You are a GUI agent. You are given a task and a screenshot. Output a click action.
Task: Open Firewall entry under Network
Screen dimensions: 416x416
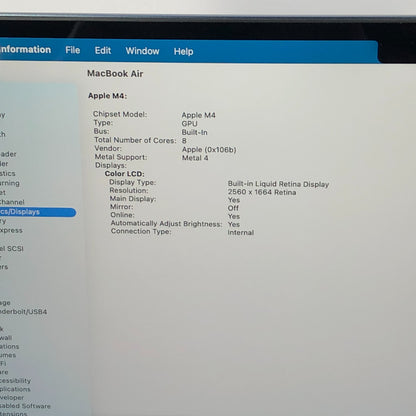coord(6,338)
